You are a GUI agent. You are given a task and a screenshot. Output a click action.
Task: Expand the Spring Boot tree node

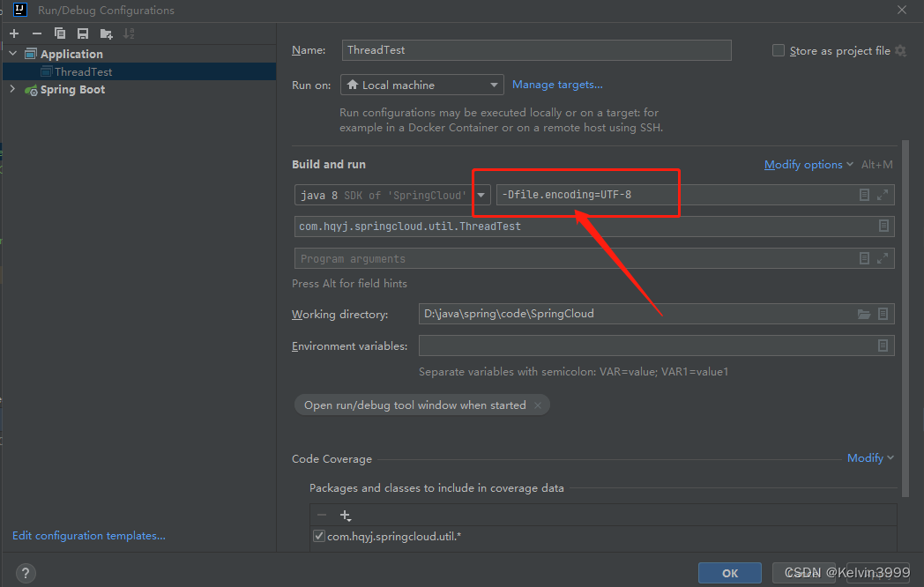(13, 89)
